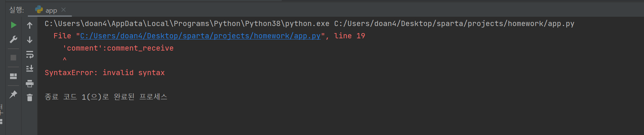Toggle soft-wrap in console output
Viewport: 644px width, 135px height.
pos(30,54)
